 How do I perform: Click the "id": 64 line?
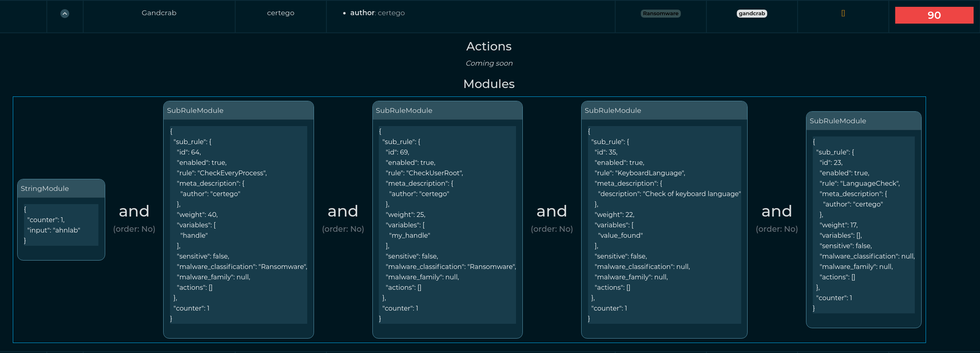point(189,152)
